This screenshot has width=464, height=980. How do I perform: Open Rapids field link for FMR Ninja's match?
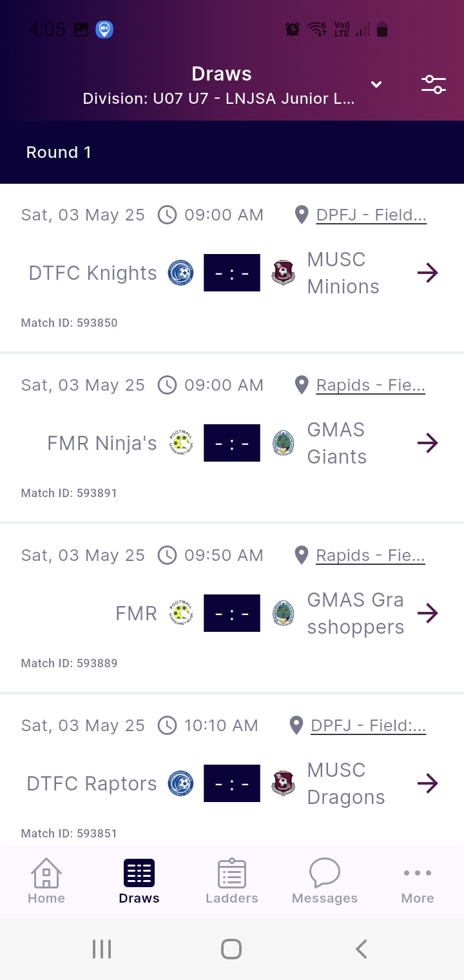(x=370, y=385)
